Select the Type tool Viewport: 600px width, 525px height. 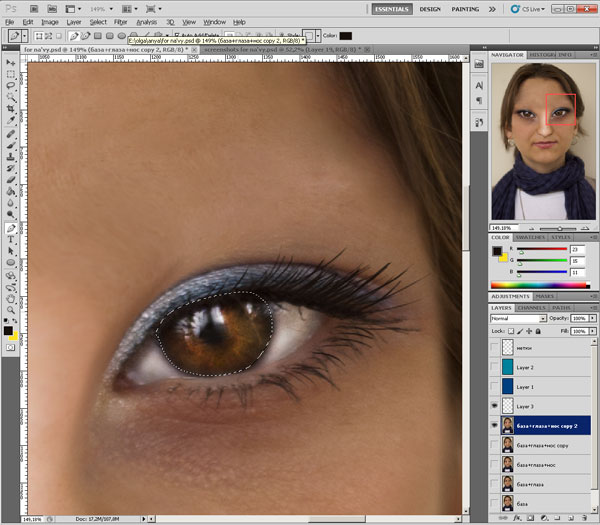10,241
